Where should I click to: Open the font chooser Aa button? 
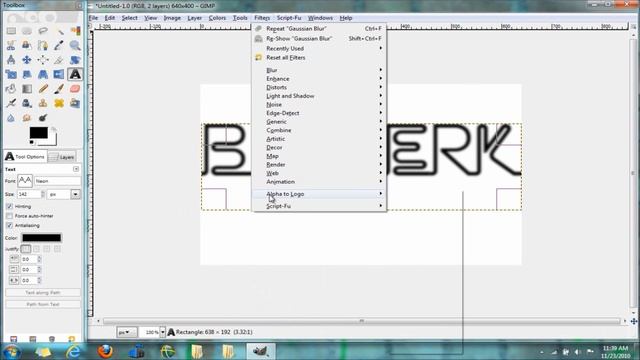point(25,180)
